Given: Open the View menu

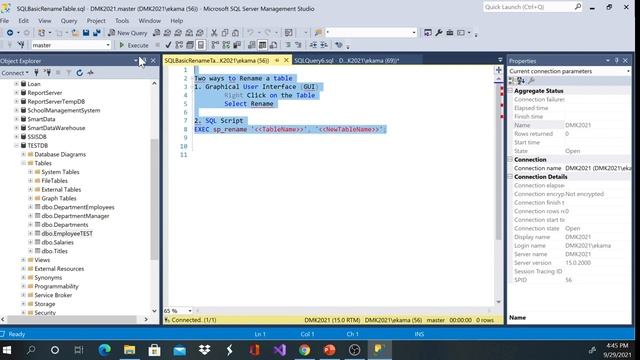Looking at the screenshot, I should [44, 21].
